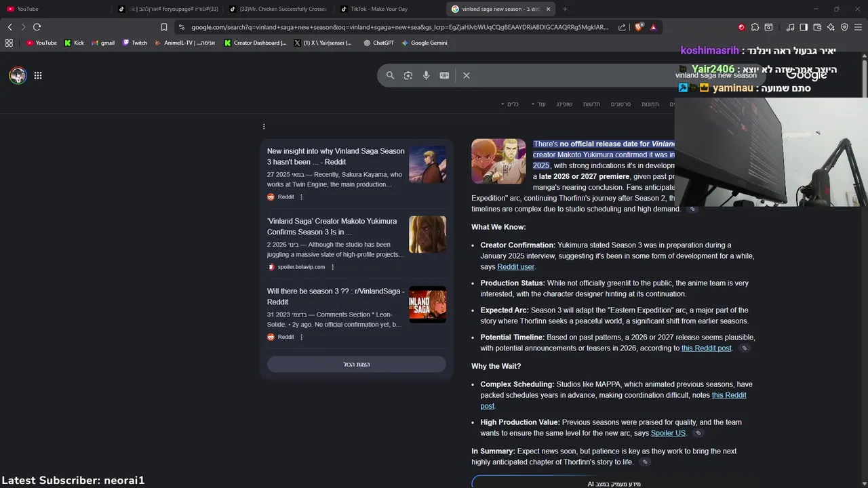Open 'Will there be season 3 ??' Reddit result
Viewport: 868px width, 488px height.
tap(336, 296)
